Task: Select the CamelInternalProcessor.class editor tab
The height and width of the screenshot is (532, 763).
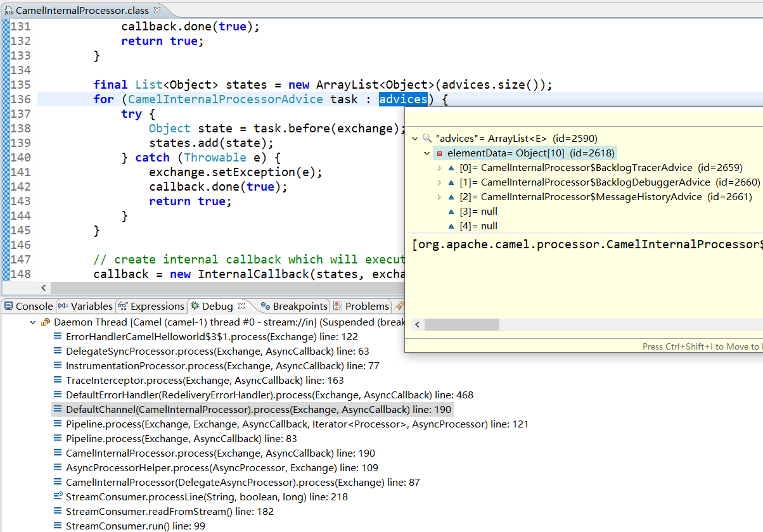Action: [x=82, y=10]
